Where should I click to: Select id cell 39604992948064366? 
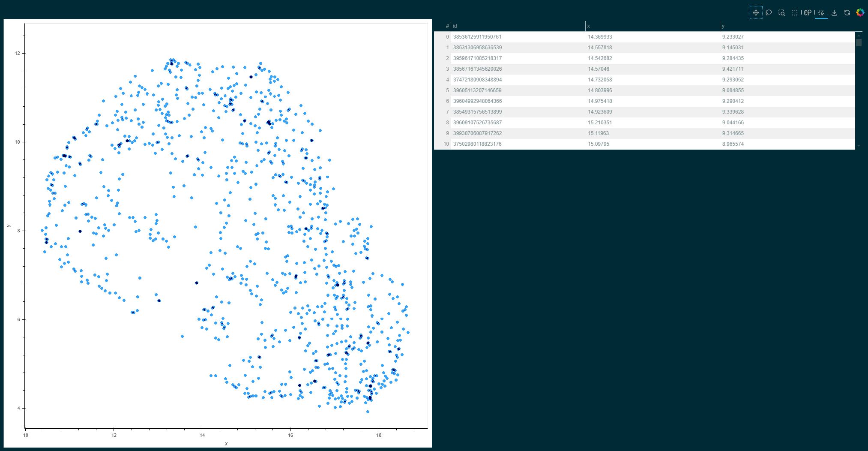pyautogui.click(x=518, y=101)
